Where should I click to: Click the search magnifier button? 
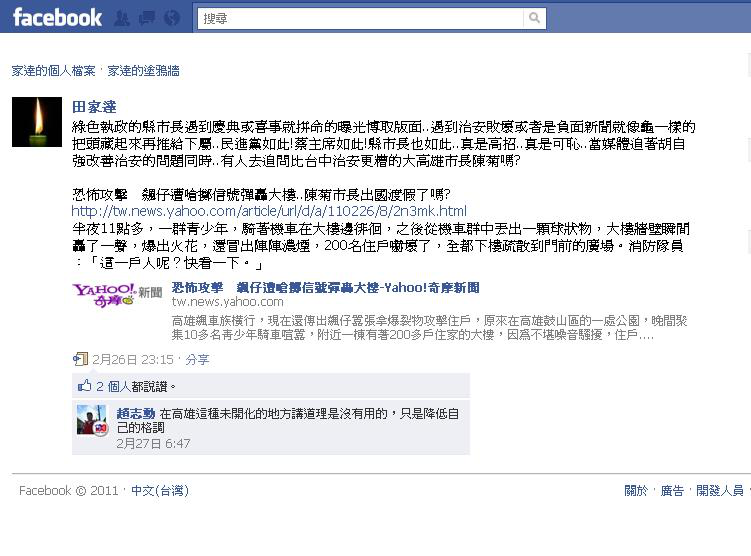point(535,18)
